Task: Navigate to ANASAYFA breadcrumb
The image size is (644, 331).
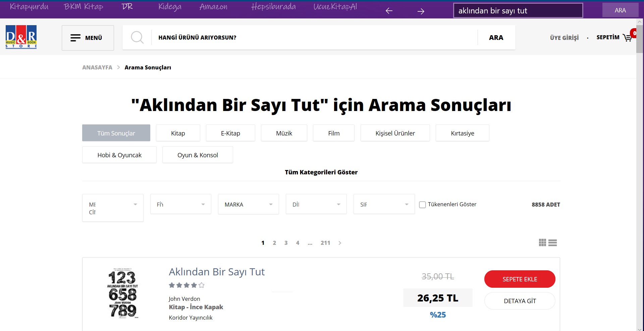Action: pyautogui.click(x=97, y=67)
